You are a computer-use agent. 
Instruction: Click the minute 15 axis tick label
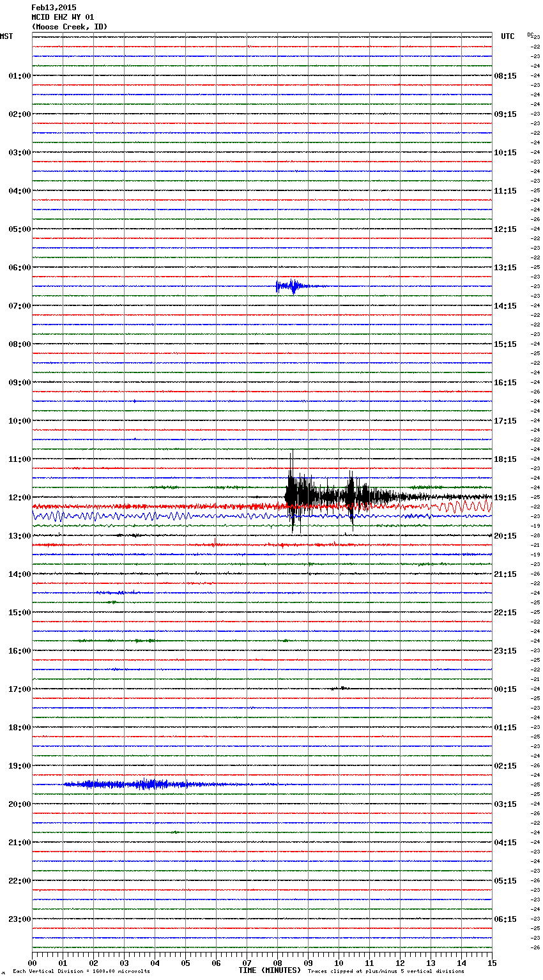tap(492, 963)
